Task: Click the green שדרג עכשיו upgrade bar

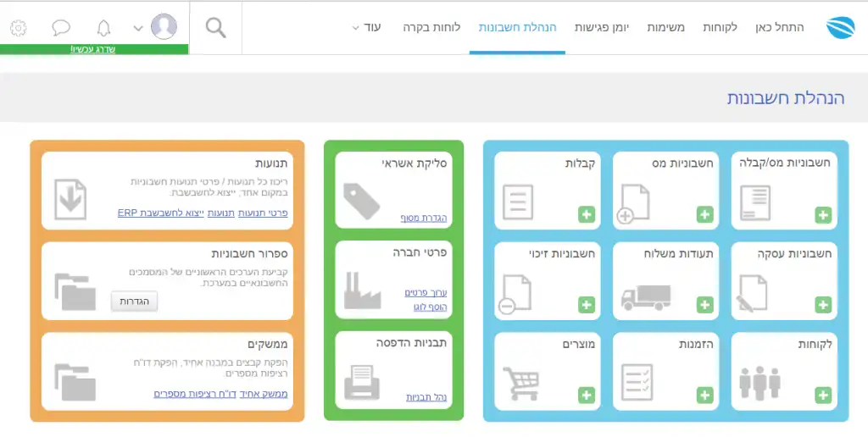Action: coord(94,50)
